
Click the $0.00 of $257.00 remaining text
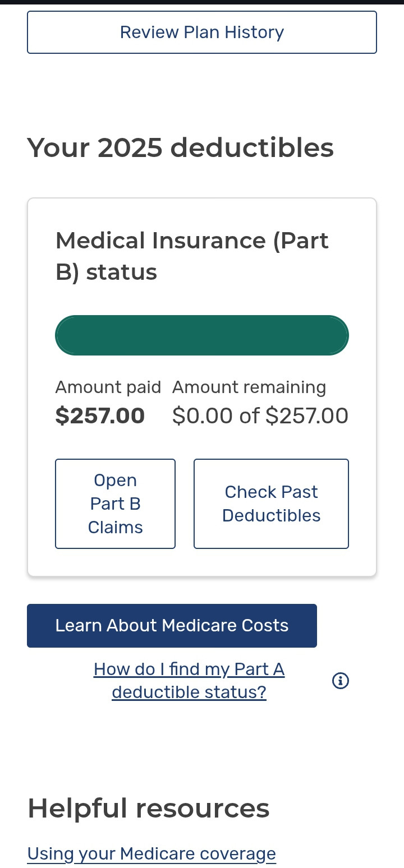coord(260,415)
